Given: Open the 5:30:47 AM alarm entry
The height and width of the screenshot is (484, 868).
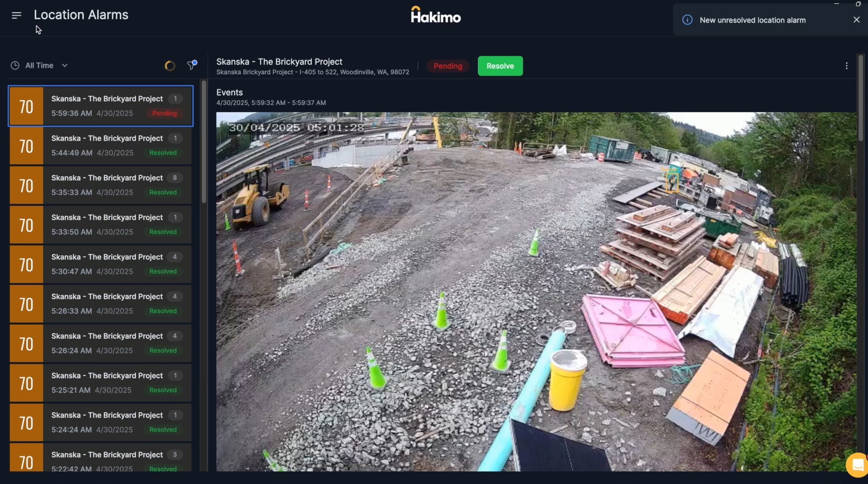Looking at the screenshot, I should point(101,264).
